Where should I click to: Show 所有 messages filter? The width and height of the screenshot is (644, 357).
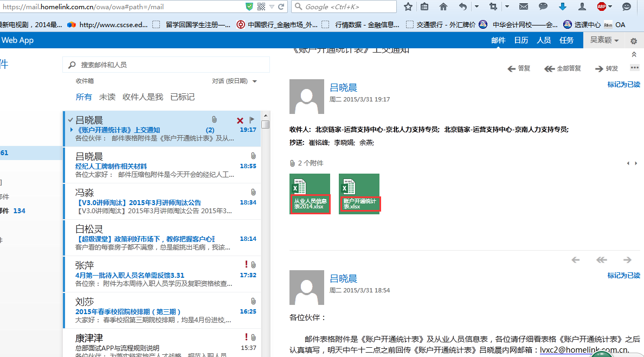pos(84,97)
